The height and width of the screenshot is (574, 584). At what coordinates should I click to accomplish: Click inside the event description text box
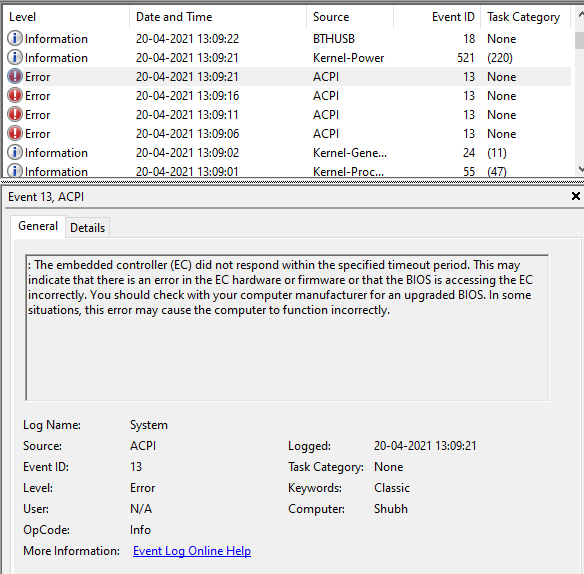point(287,328)
